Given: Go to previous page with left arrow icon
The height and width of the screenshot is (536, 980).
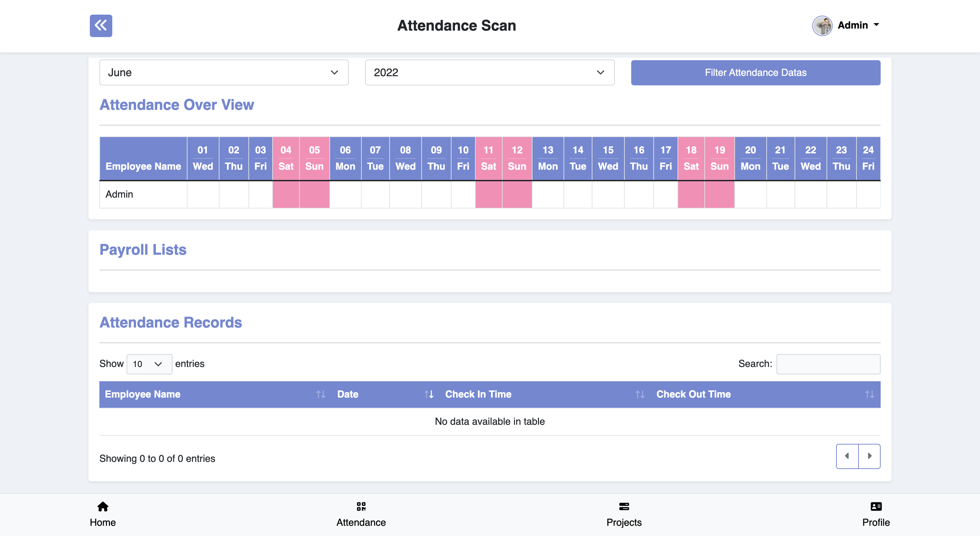Looking at the screenshot, I should pos(847,456).
